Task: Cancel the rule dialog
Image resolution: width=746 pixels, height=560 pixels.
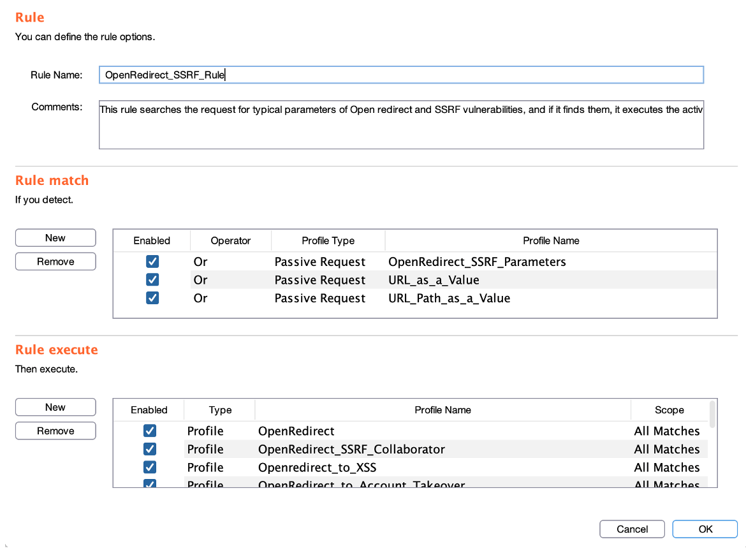Action: [x=632, y=529]
